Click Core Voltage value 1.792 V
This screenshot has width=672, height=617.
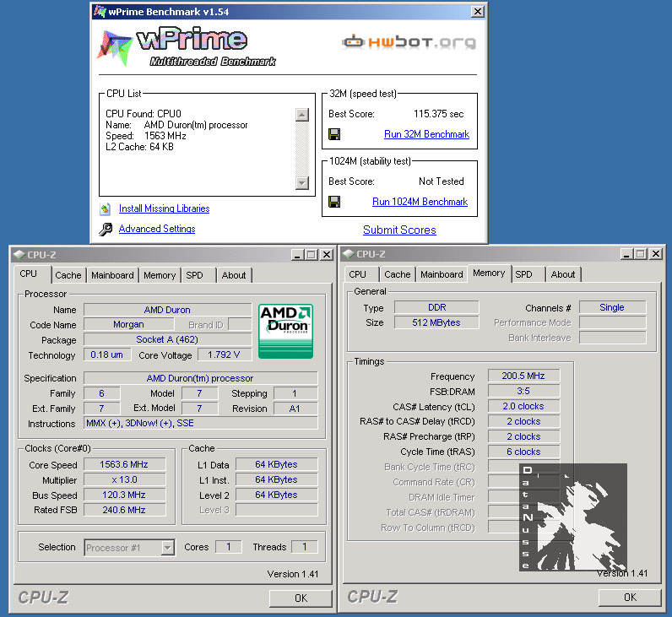(x=225, y=355)
